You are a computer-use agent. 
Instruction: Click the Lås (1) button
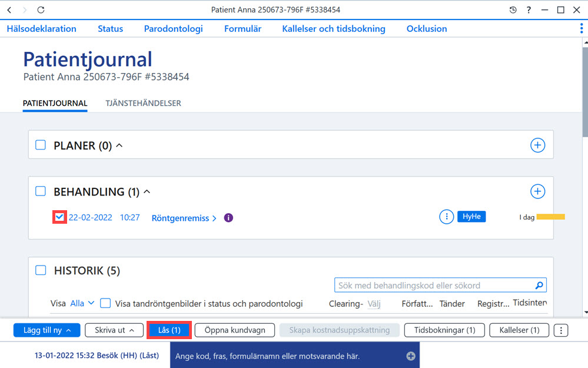tap(169, 330)
